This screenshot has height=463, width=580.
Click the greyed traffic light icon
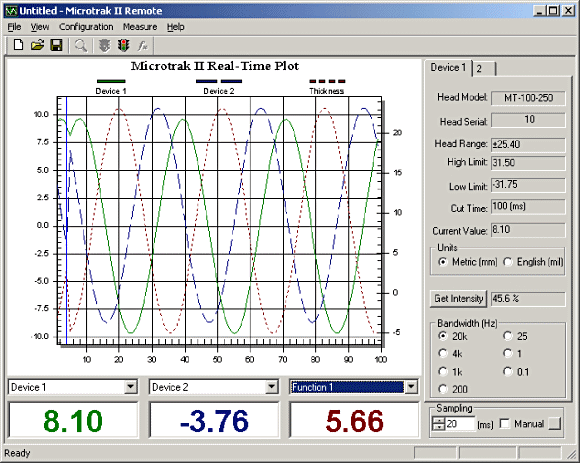[x=105, y=46]
